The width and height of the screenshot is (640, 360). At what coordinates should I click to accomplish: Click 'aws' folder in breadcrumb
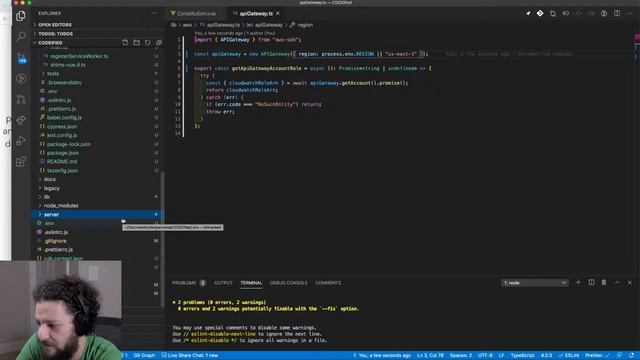coord(187,25)
